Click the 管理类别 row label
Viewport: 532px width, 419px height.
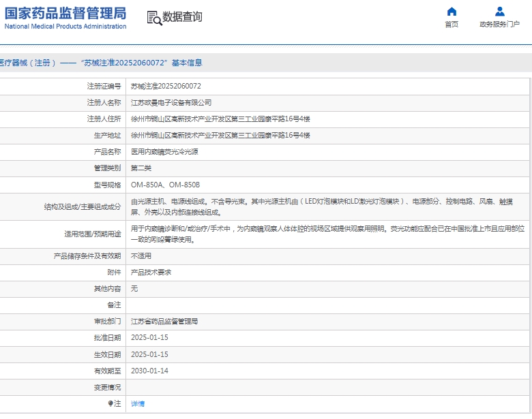click(107, 168)
